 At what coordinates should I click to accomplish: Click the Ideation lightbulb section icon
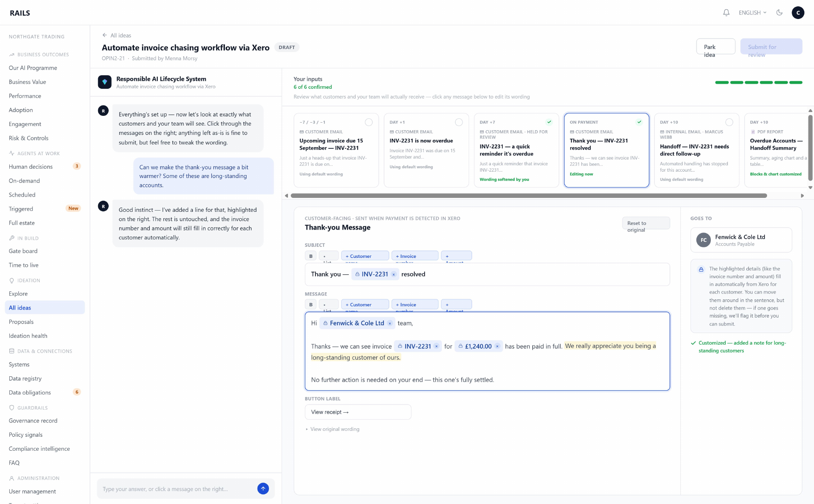(x=12, y=280)
